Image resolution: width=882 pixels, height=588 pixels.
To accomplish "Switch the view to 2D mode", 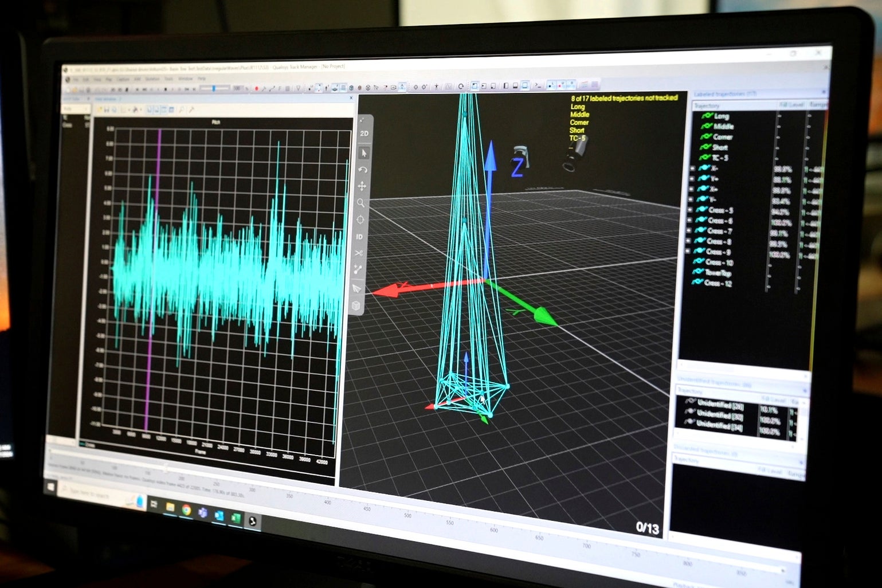I will pyautogui.click(x=364, y=134).
